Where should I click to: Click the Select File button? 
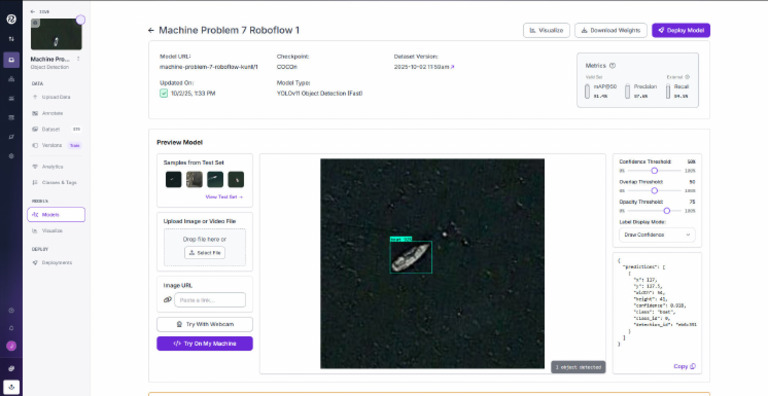tap(205, 253)
